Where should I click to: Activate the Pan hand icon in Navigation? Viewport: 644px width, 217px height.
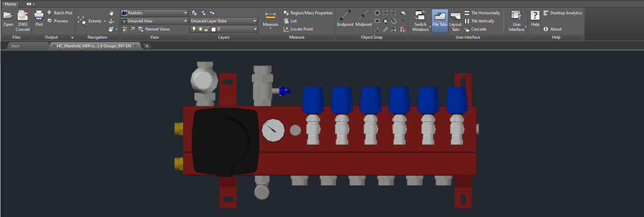coord(111,13)
